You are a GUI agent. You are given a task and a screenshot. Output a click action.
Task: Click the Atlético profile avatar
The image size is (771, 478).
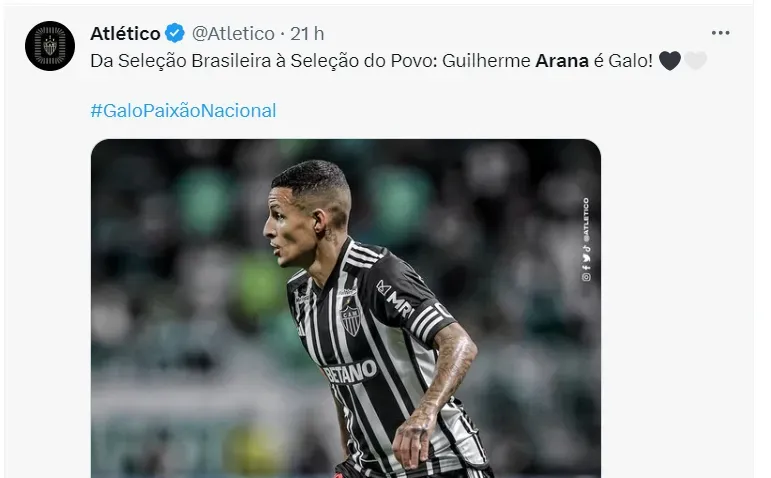(x=49, y=46)
